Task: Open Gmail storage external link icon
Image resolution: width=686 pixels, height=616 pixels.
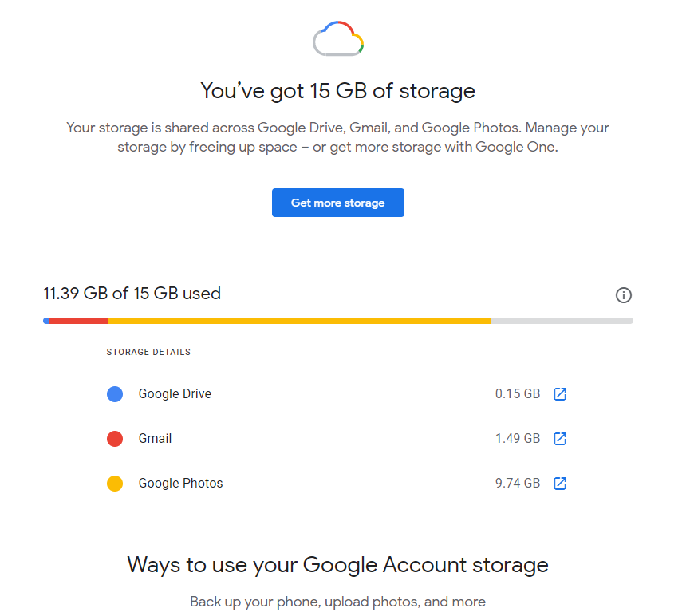Action: [560, 439]
